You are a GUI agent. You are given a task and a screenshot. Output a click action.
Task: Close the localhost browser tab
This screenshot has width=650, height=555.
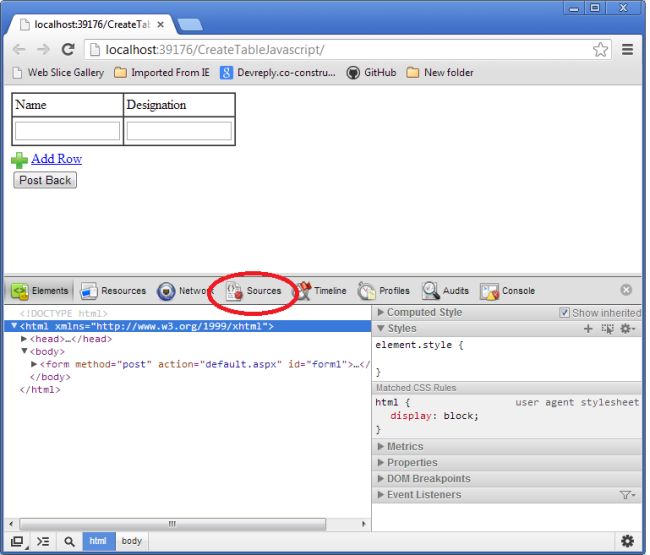[x=160, y=25]
